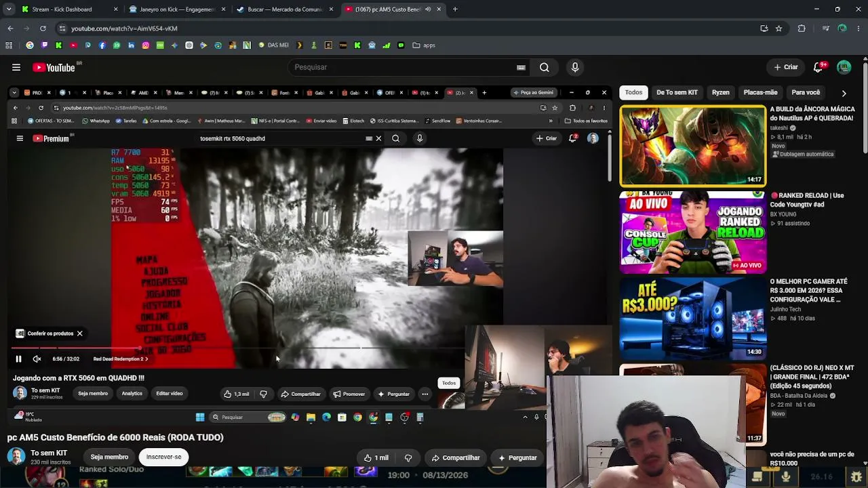The height and width of the screenshot is (488, 868).
Task: Click the Seja membro button beside Inscrever-se
Action: pyautogui.click(x=109, y=457)
